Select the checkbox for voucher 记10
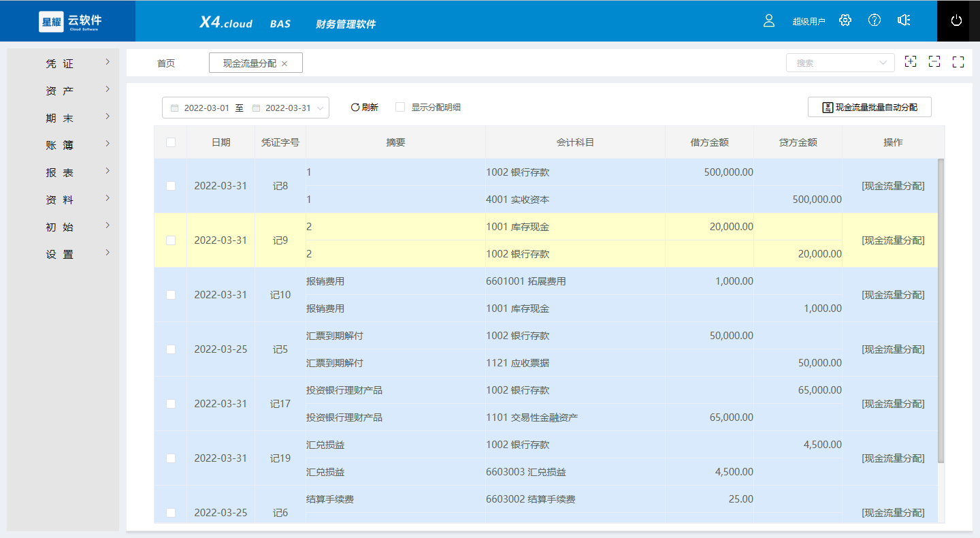 [171, 295]
